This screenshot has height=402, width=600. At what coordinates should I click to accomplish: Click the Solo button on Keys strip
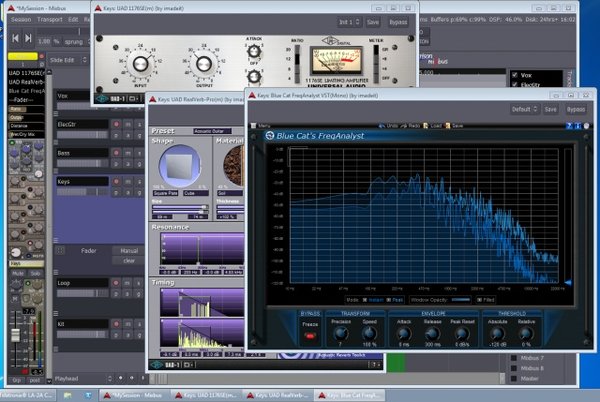(x=36, y=274)
